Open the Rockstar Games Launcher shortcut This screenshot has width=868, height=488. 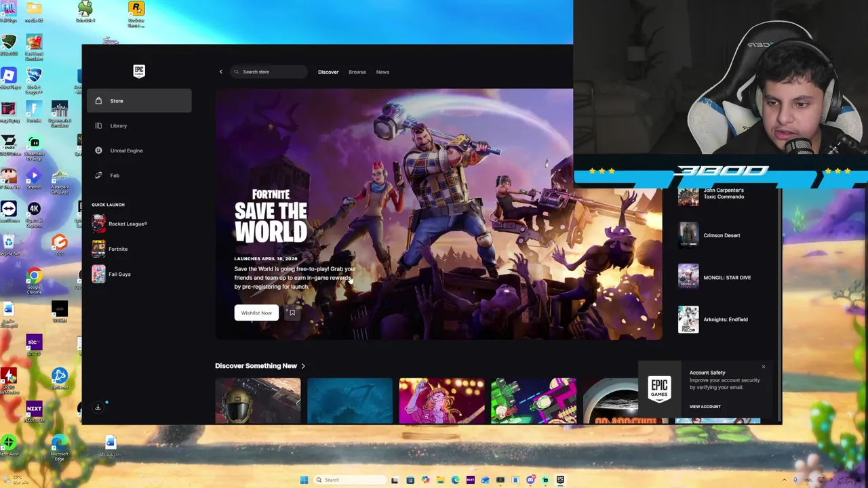pyautogui.click(x=136, y=13)
